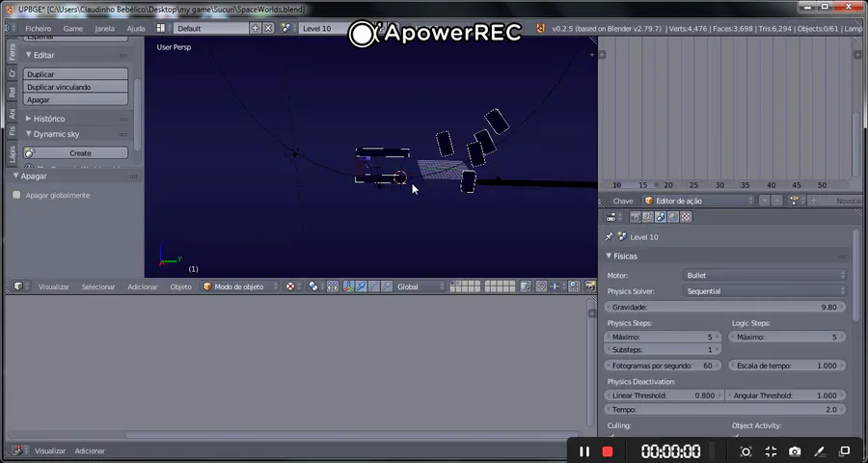This screenshot has width=868, height=463.
Task: Open the Editor de ação mode dropdown
Action: [698, 201]
